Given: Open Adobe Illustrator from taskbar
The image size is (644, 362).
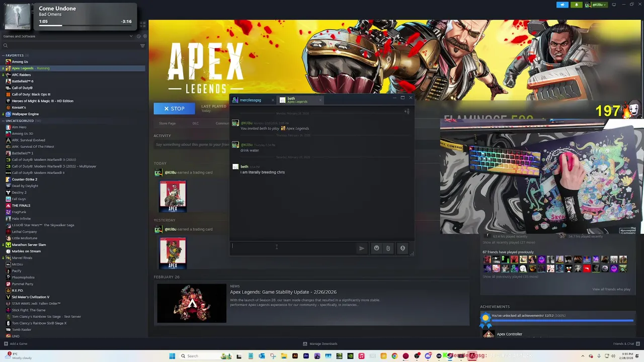Looking at the screenshot, I should pos(295,356).
